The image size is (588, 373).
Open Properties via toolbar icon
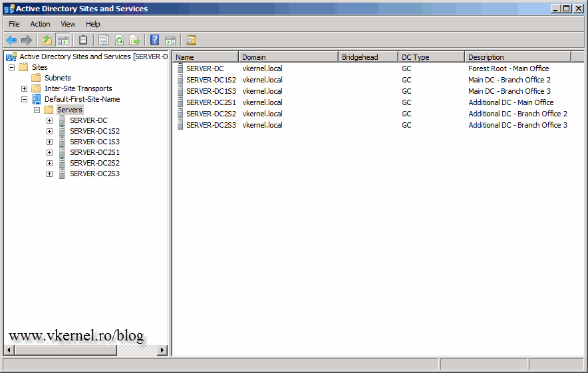(x=104, y=40)
